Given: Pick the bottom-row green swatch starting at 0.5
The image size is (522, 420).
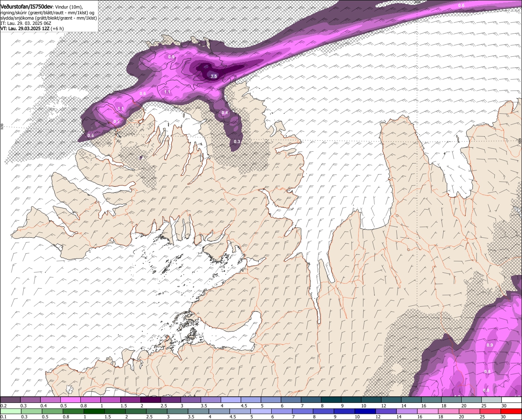Looking at the screenshot, I should 52,411.
